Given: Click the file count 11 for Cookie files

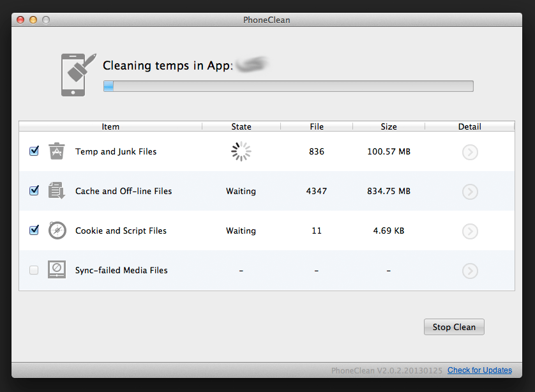Looking at the screenshot, I should point(317,230).
